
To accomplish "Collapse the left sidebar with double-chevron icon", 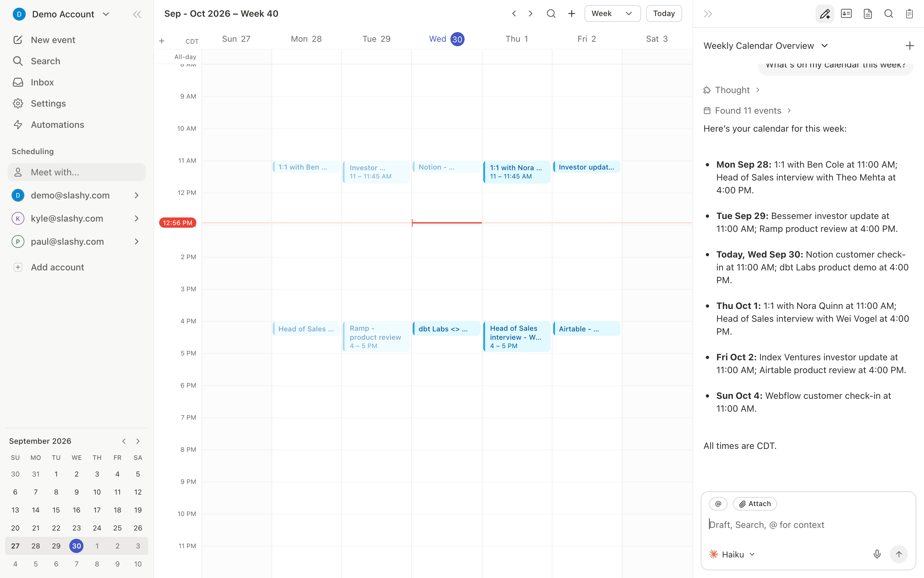I will pyautogui.click(x=137, y=14).
